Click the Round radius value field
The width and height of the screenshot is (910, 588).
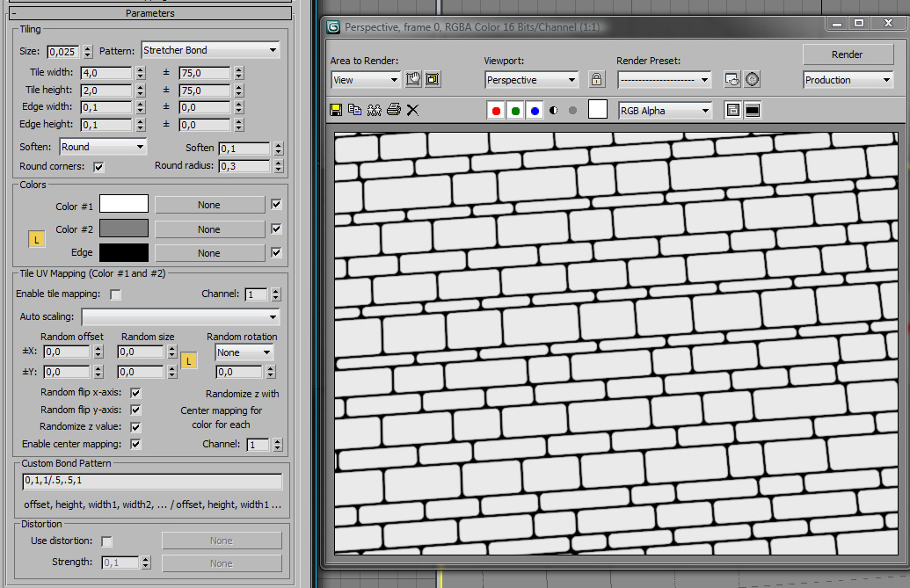click(x=244, y=166)
